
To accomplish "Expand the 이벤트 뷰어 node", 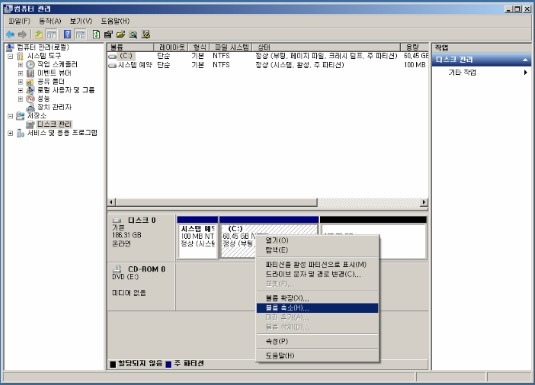I will tap(20, 73).
